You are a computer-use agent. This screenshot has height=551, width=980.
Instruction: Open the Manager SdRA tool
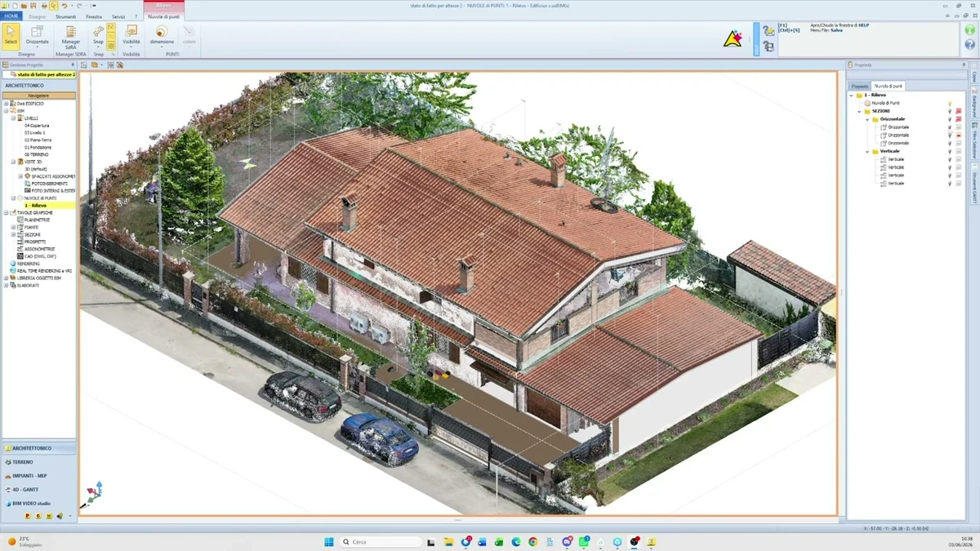click(x=70, y=36)
